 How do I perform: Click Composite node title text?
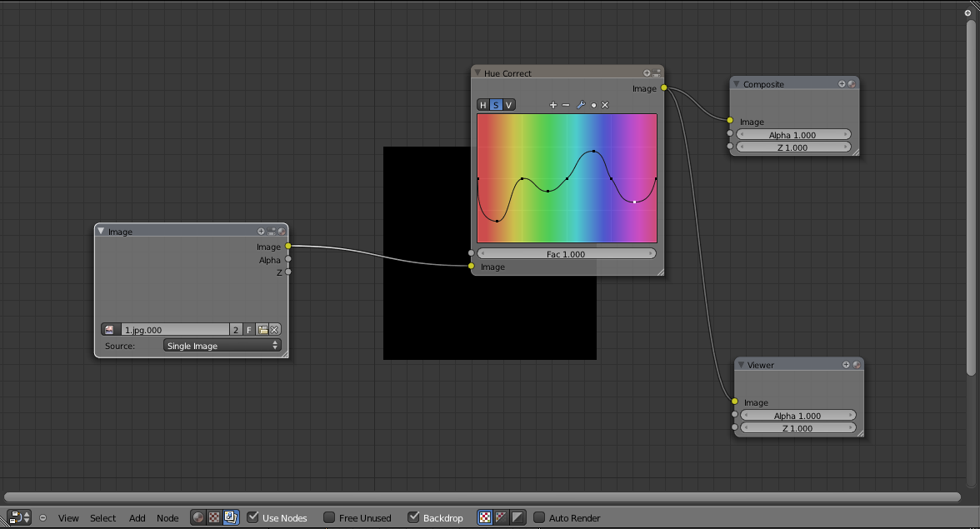(763, 84)
